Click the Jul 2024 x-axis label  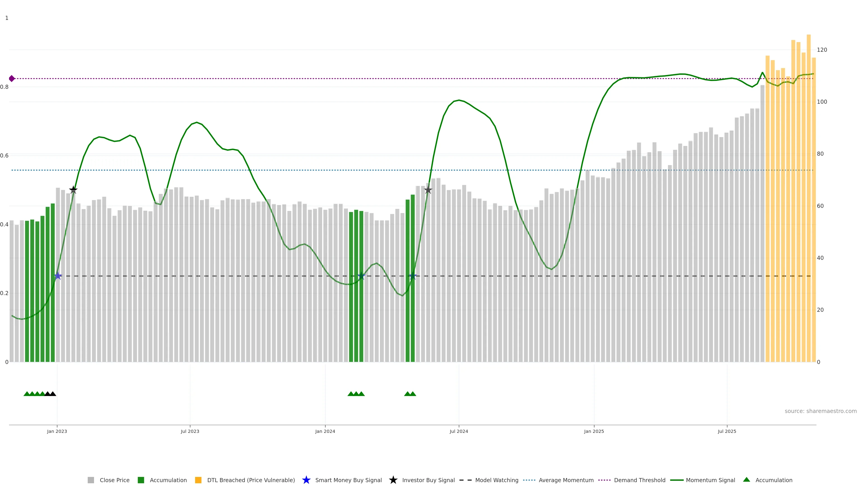click(x=459, y=431)
